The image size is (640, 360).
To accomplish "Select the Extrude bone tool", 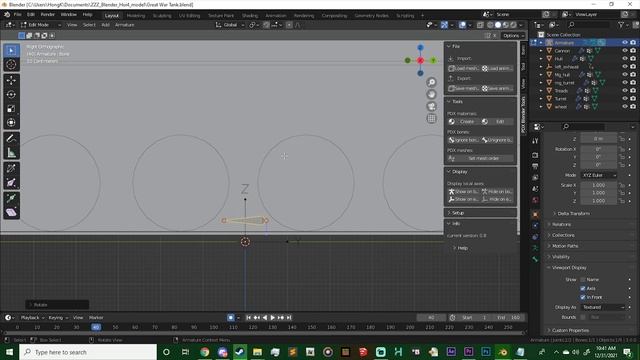I will click(x=11, y=198).
